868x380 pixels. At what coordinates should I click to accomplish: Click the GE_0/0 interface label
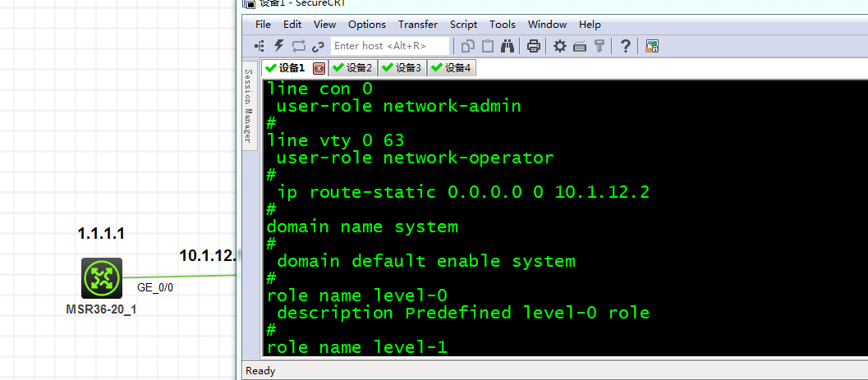click(155, 287)
